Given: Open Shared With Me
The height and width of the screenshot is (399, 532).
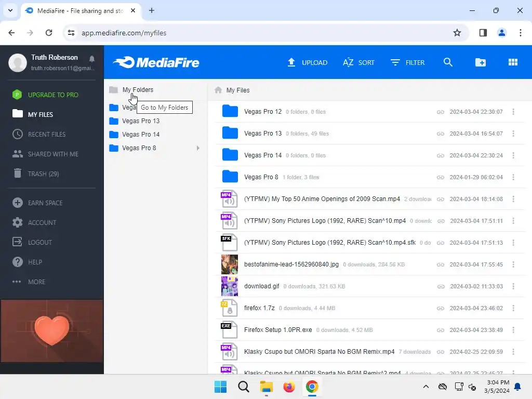Looking at the screenshot, I should (x=46, y=154).
